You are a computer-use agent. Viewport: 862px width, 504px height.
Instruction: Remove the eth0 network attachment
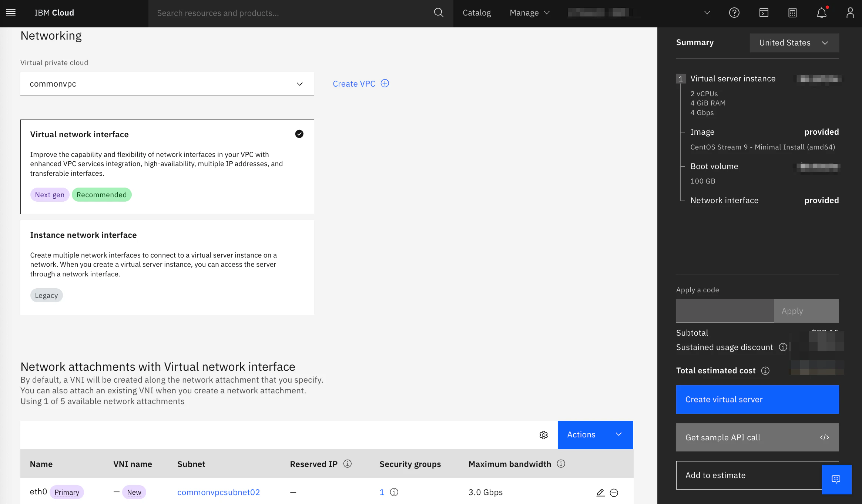tap(614, 493)
